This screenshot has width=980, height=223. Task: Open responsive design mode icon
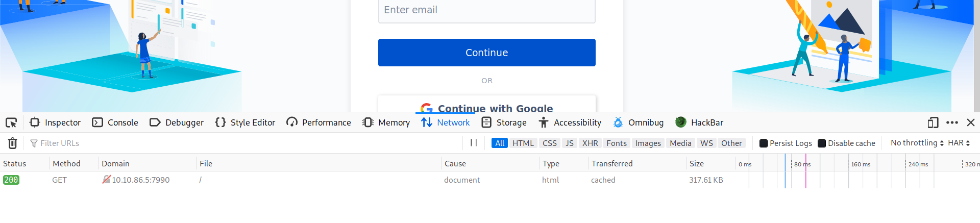(x=933, y=122)
